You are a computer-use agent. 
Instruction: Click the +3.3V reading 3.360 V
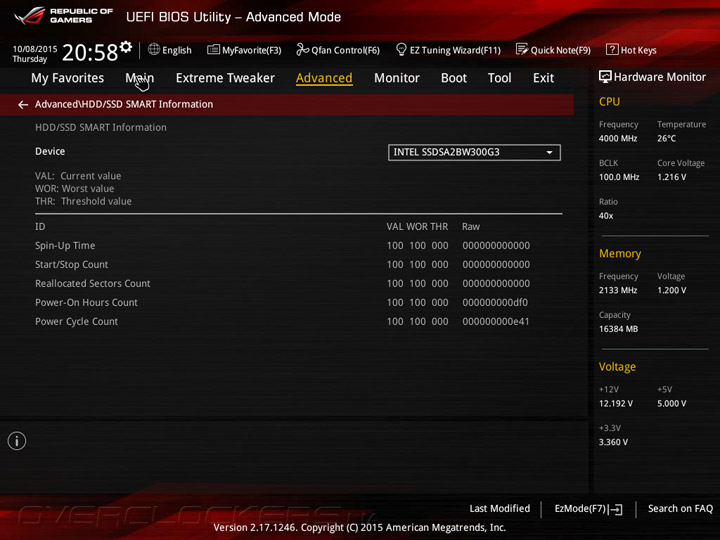tap(613, 442)
